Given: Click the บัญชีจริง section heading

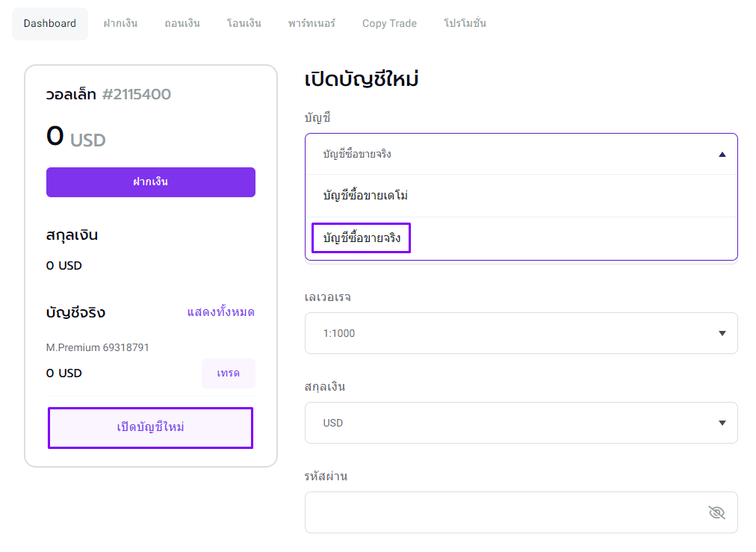Looking at the screenshot, I should (75, 312).
